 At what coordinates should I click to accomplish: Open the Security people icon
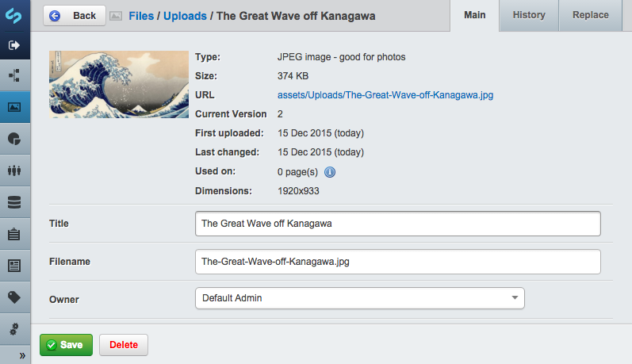click(14, 171)
